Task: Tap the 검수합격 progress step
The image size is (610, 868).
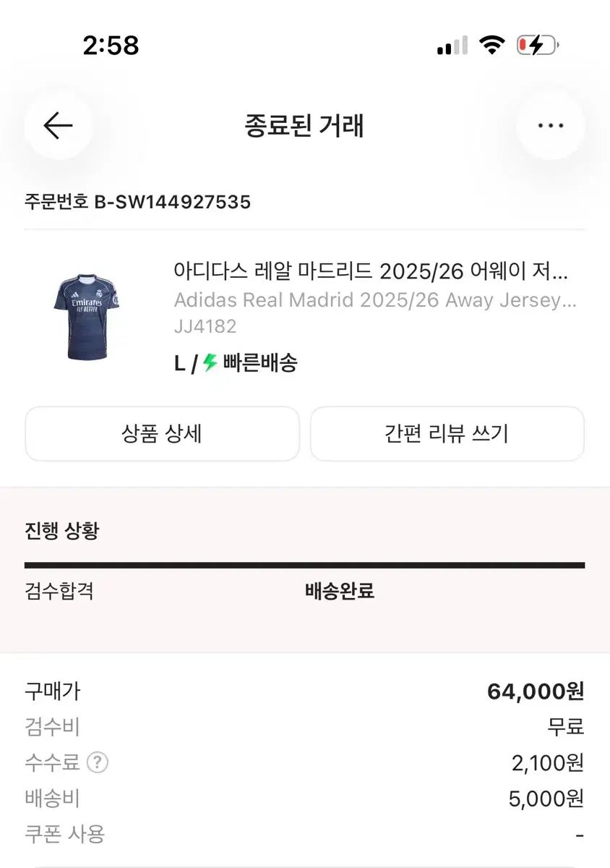Action: [x=59, y=591]
